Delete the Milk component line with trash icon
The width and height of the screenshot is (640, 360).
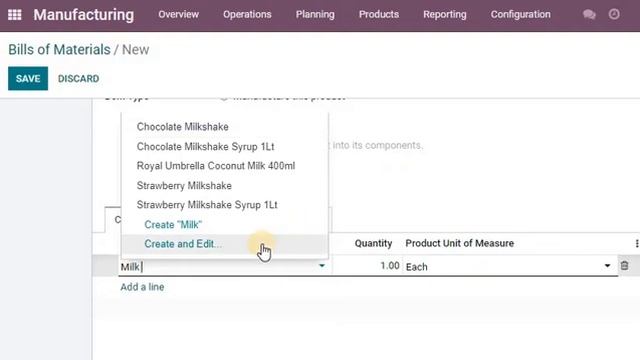tap(624, 266)
